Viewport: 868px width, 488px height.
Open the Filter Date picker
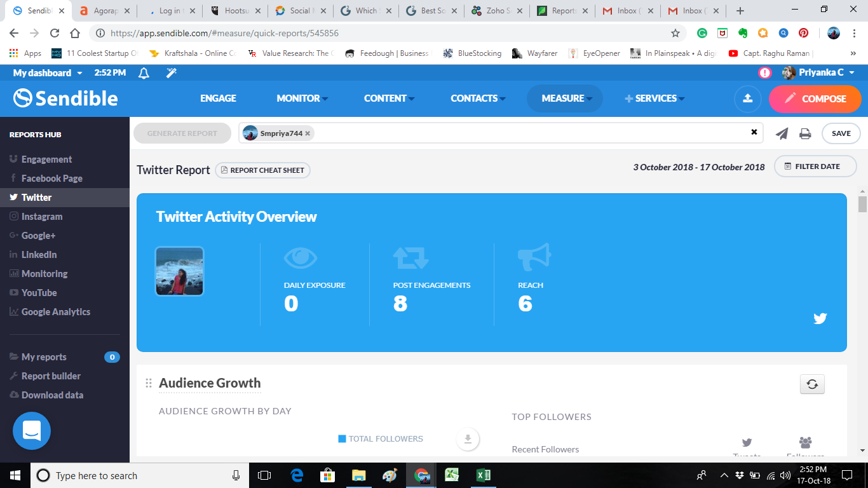pos(815,166)
